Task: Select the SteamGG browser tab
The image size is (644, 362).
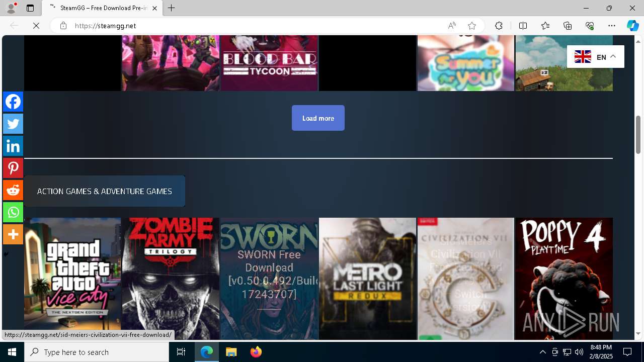Action: pyautogui.click(x=102, y=8)
